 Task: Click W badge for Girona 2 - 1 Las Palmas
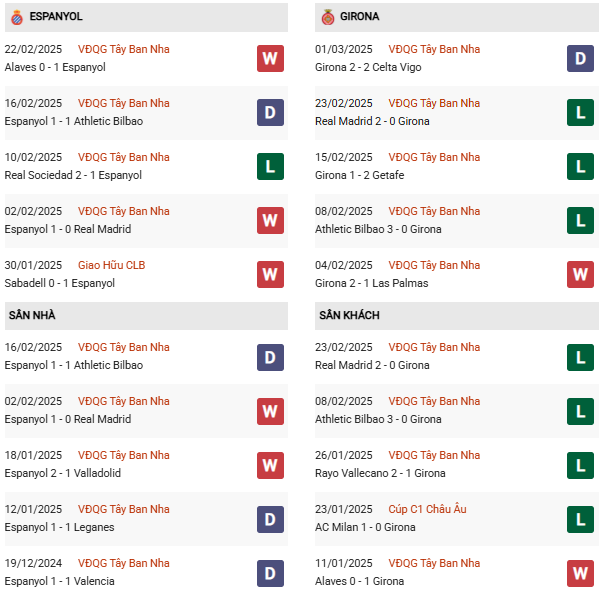580,274
